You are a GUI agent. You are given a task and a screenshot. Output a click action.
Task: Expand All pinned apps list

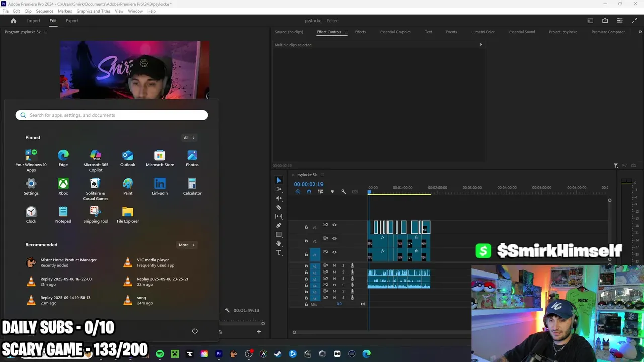pos(189,138)
